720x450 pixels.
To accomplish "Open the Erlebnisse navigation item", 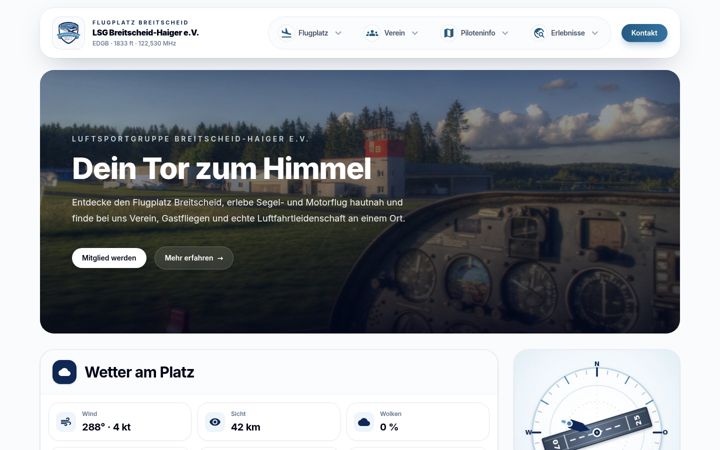I will (x=566, y=33).
